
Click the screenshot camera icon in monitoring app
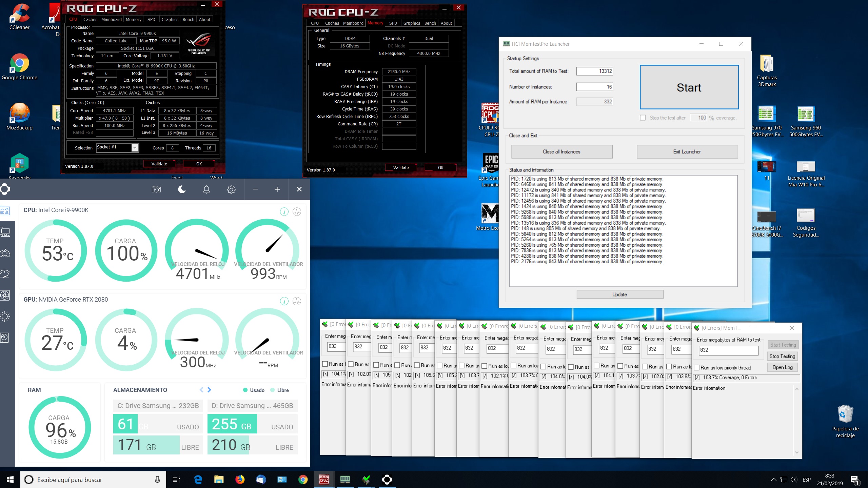[156, 189]
